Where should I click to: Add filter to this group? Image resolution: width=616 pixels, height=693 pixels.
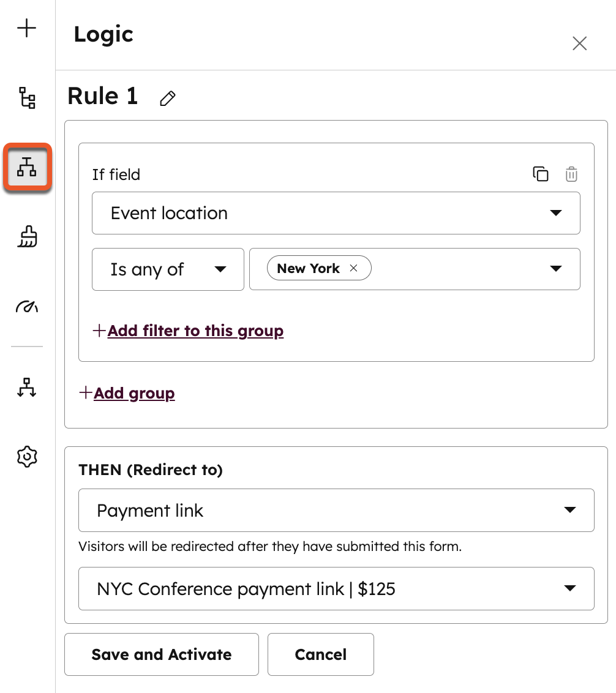click(188, 331)
